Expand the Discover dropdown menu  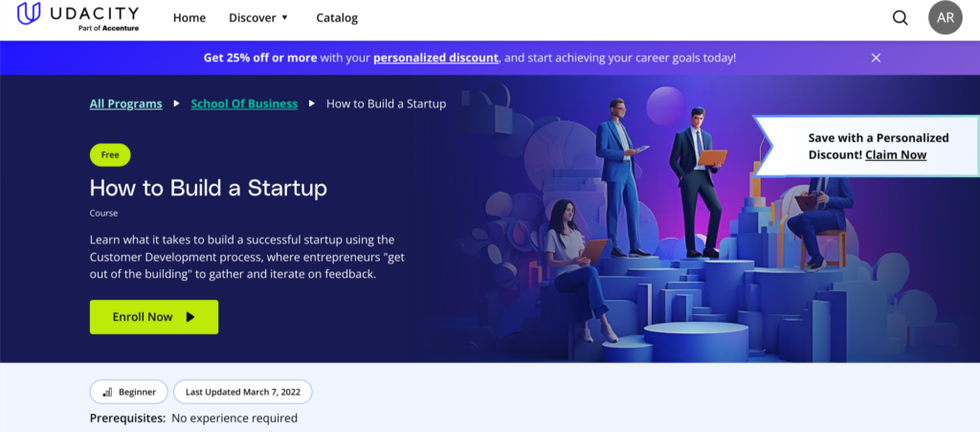(x=252, y=18)
